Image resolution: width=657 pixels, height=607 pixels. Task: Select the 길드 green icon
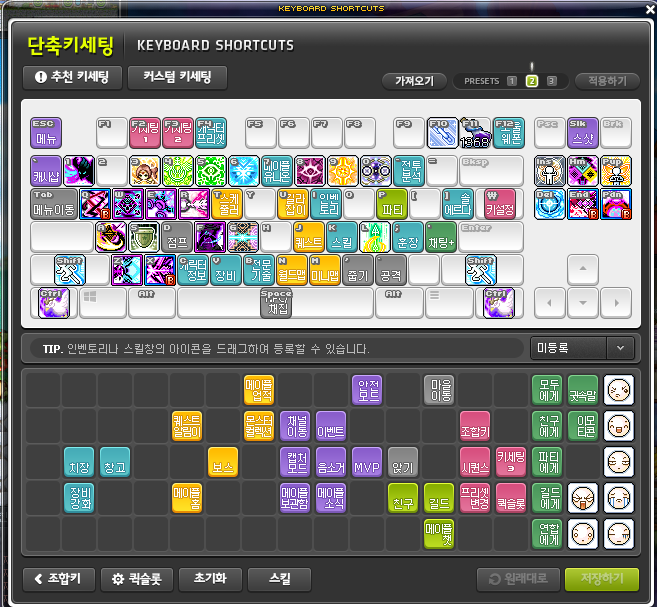(x=439, y=498)
